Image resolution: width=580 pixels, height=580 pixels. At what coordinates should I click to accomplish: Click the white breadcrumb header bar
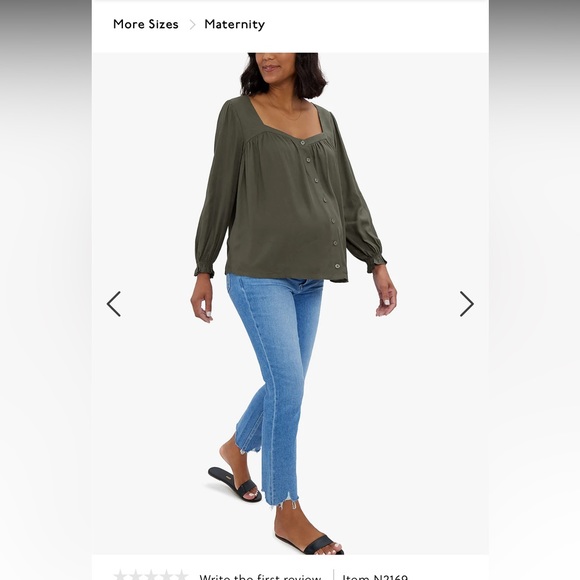[x=290, y=27]
